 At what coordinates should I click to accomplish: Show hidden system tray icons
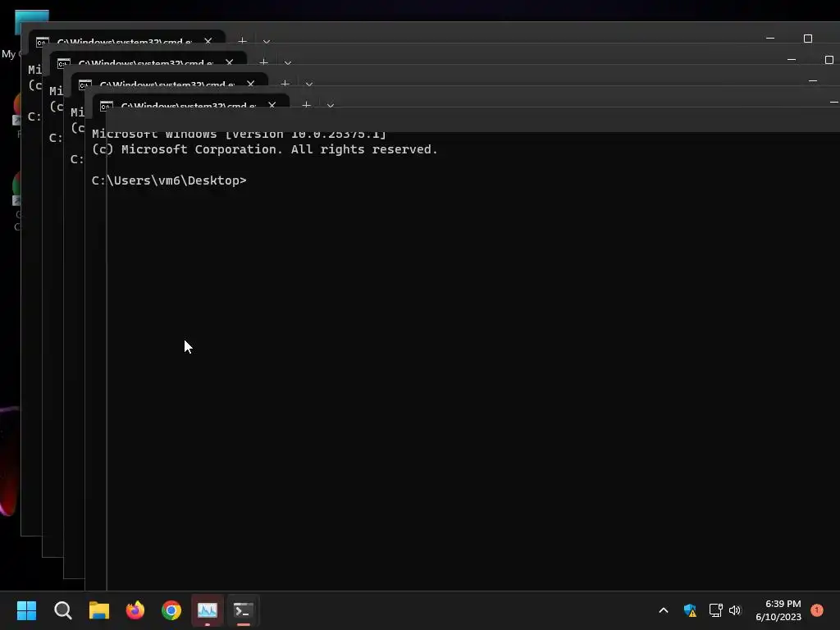click(663, 610)
